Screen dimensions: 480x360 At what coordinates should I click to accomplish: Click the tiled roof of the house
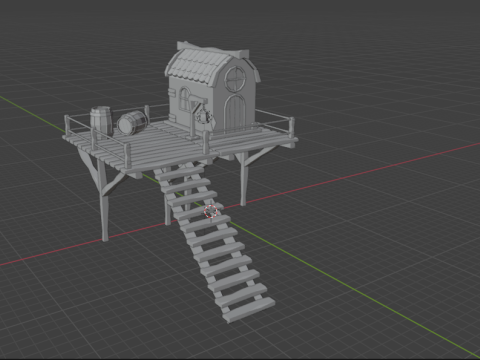(x=197, y=68)
